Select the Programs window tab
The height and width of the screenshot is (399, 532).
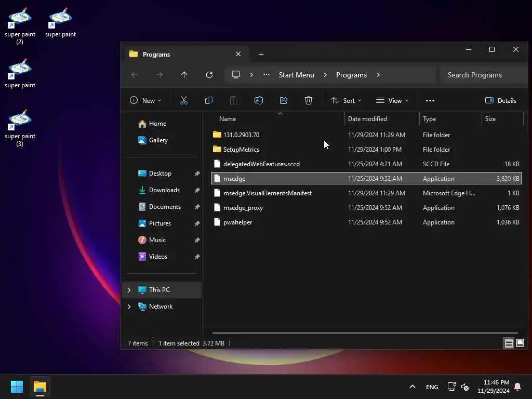tap(185, 54)
